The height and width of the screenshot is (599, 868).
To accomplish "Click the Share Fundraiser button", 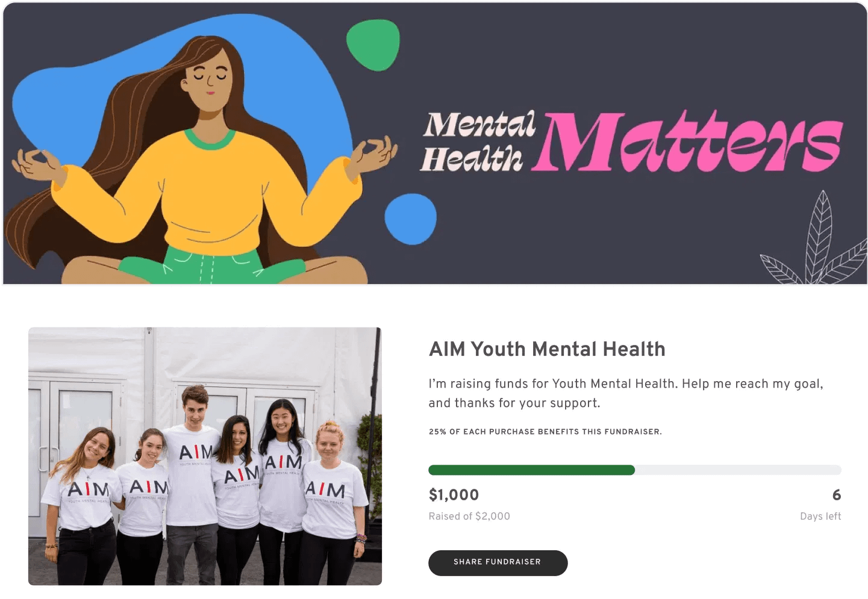I will pyautogui.click(x=498, y=562).
